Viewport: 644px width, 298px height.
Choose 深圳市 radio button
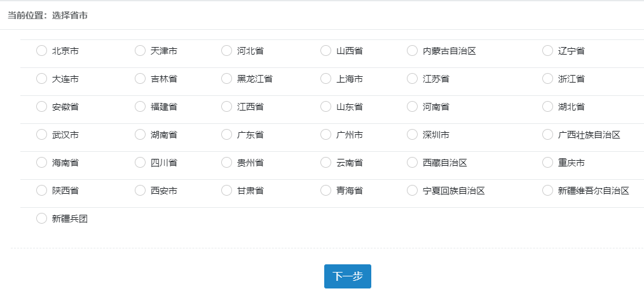tap(413, 135)
